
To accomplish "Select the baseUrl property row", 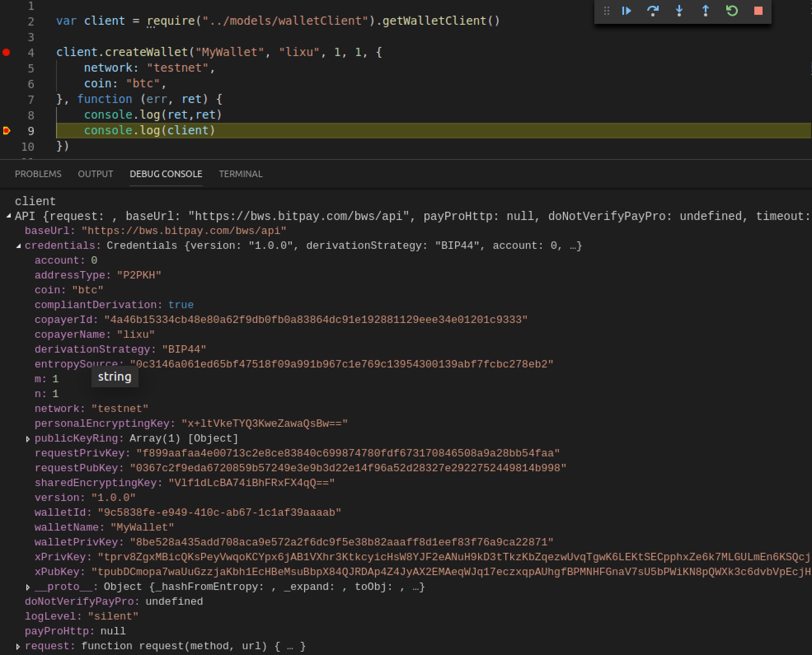I will click(x=155, y=231).
